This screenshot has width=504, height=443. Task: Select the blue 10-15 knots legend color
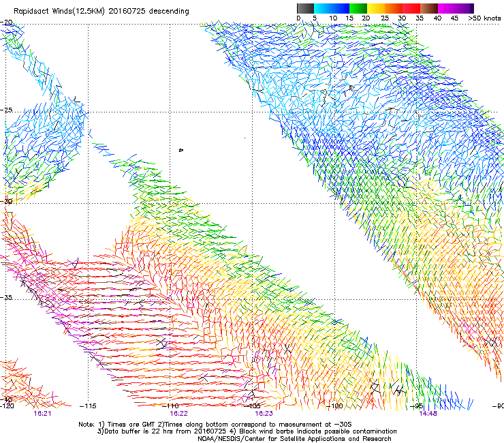pos(341,8)
